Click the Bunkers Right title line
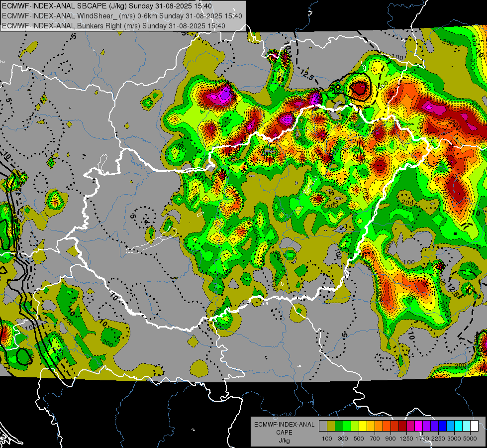Screen dimensions: 487x448 click(113, 26)
